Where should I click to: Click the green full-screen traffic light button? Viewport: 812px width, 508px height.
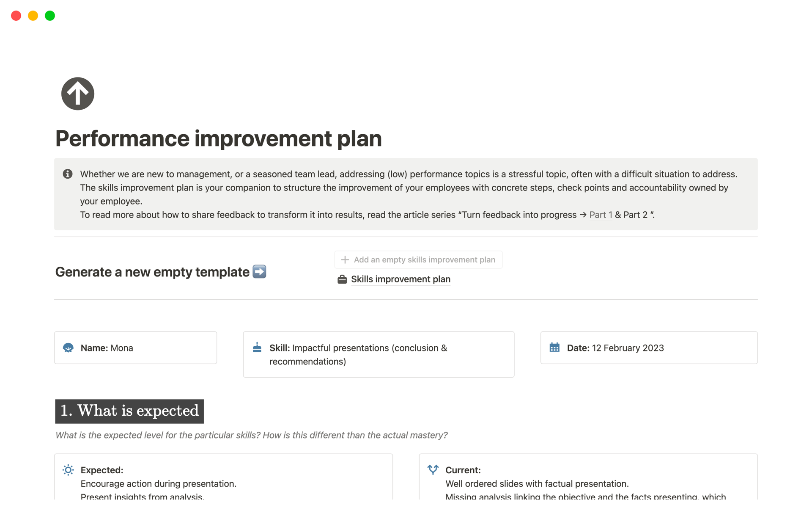coord(49,16)
